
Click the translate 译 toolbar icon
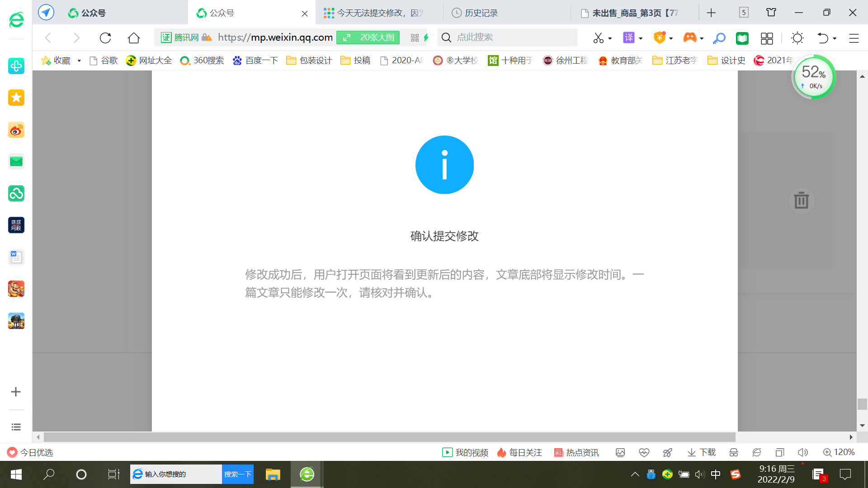coord(629,38)
